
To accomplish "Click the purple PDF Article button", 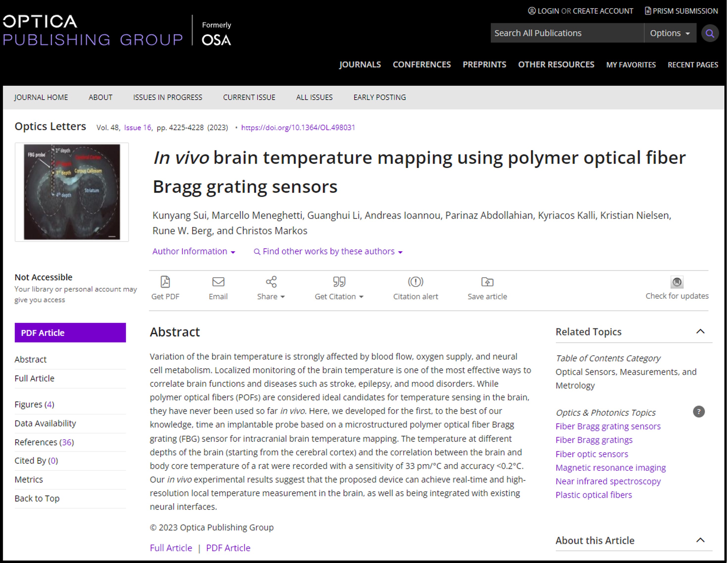I will coord(70,333).
